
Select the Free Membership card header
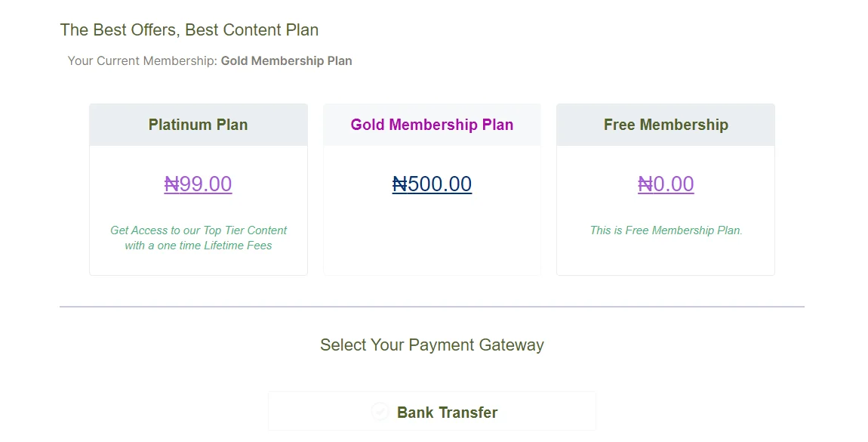point(666,125)
